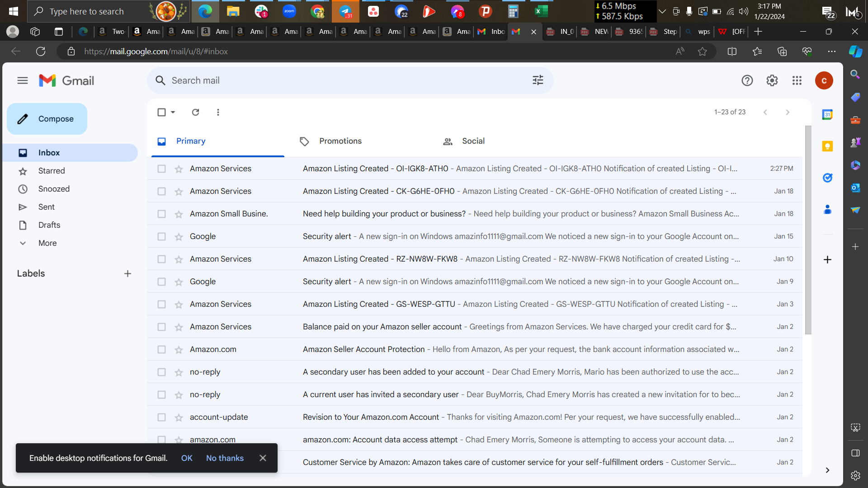The height and width of the screenshot is (488, 868).
Task: Open search options filter icon in search bar
Action: 538,80
